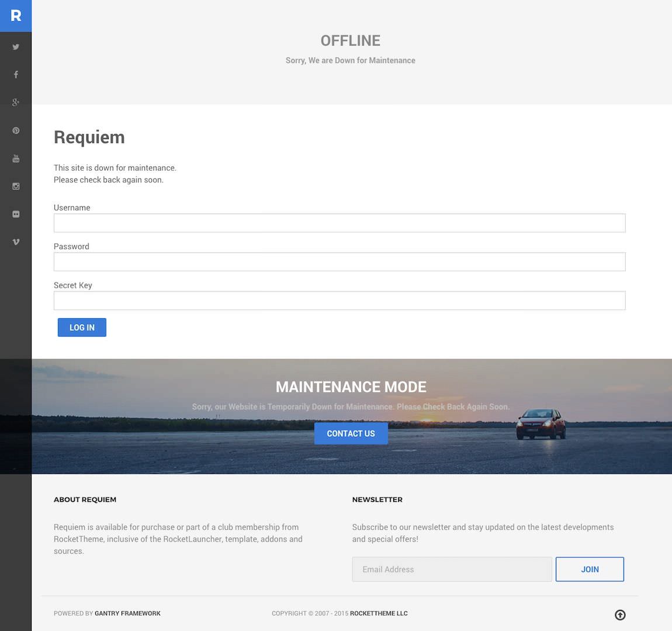
Task: Focus the Secret Key input field
Action: click(x=340, y=301)
